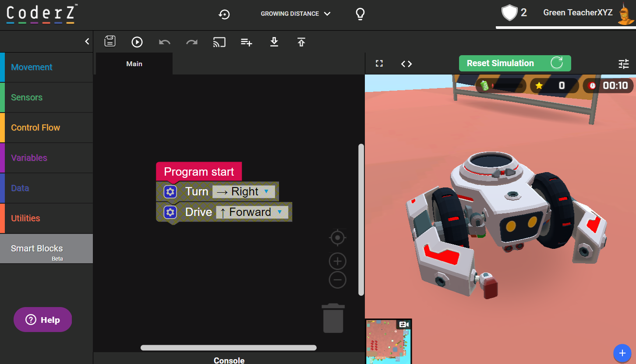Click the save program icon

(110, 42)
